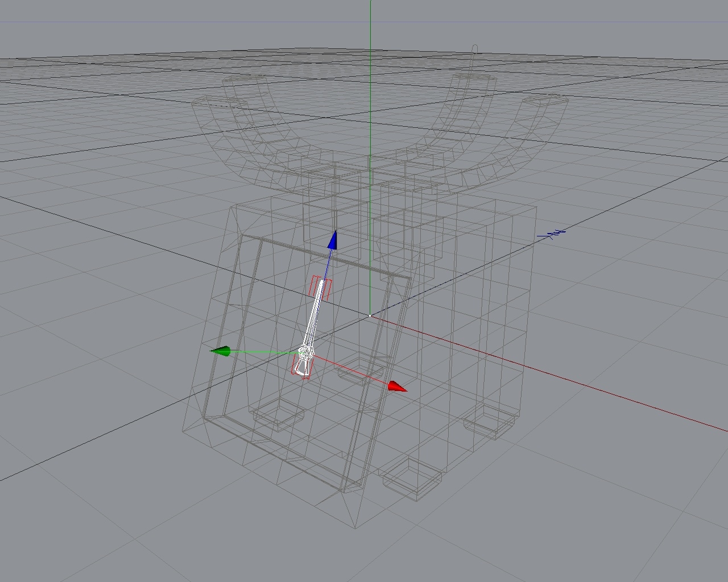The width and height of the screenshot is (728, 582).
Task: Select the green Y-axis gizmo arrow
Action: pos(223,351)
